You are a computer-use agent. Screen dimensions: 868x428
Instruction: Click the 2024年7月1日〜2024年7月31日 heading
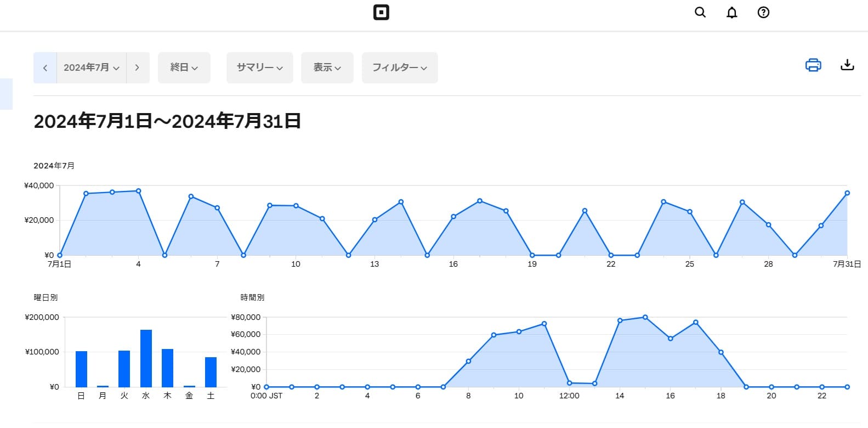point(167,121)
